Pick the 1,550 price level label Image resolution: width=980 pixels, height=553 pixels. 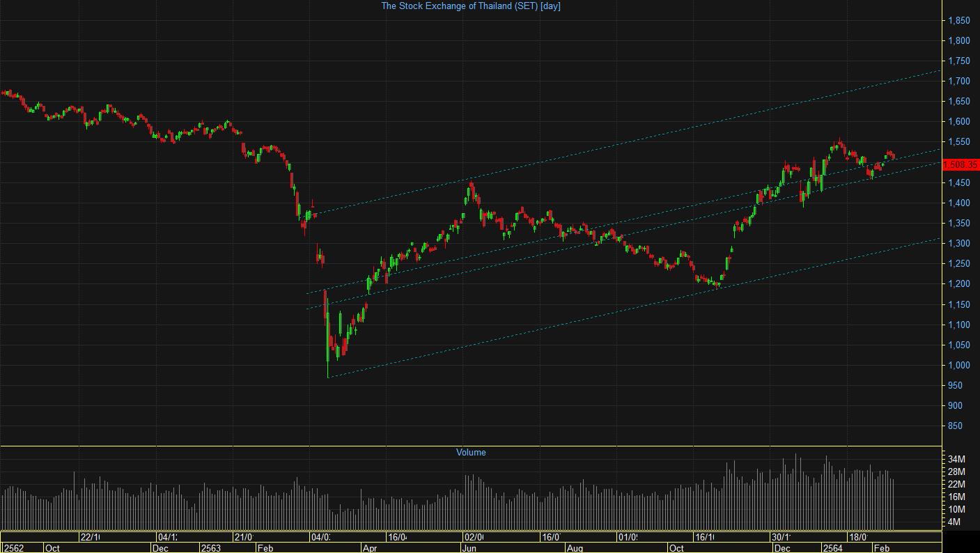tap(959, 142)
